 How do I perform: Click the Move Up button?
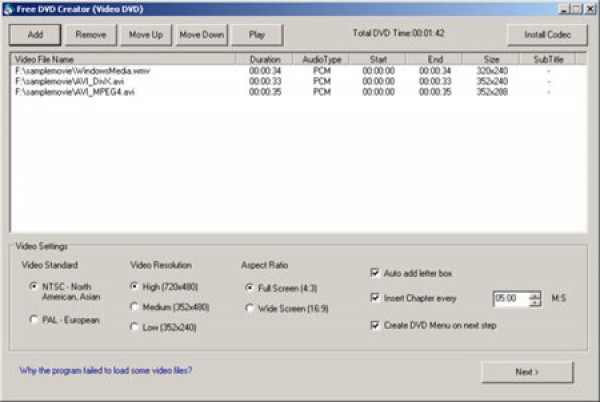146,35
